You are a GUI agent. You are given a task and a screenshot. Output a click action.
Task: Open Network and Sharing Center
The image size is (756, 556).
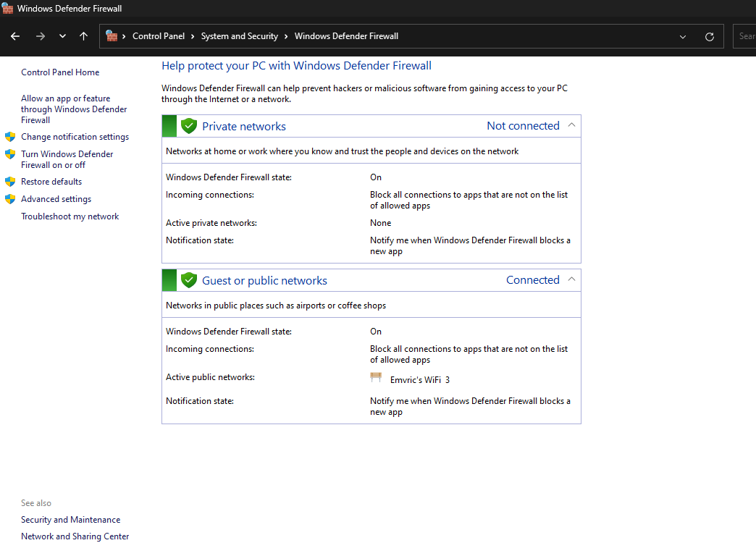(x=75, y=536)
